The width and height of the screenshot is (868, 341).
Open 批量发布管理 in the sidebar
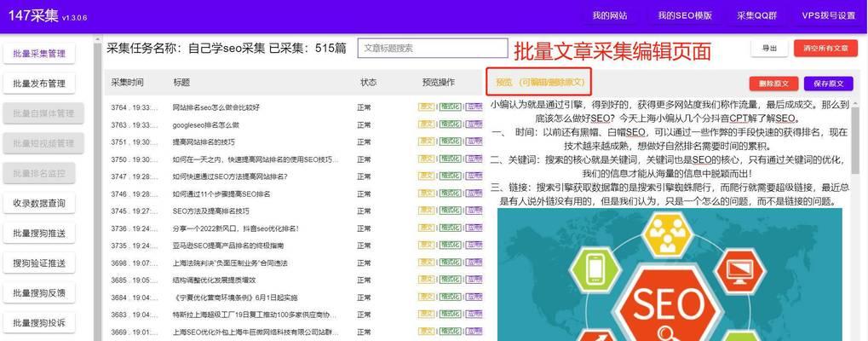[39, 84]
